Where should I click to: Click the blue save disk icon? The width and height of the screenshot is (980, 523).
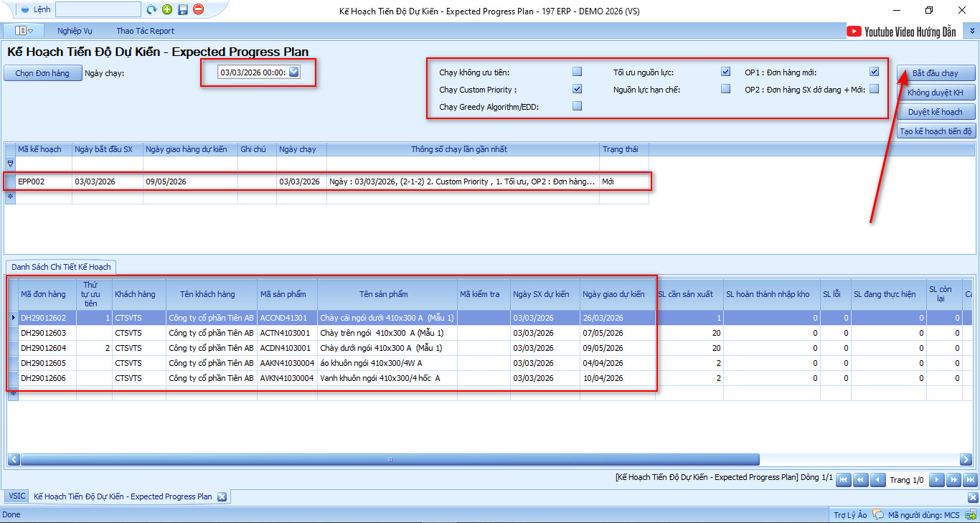click(x=183, y=9)
